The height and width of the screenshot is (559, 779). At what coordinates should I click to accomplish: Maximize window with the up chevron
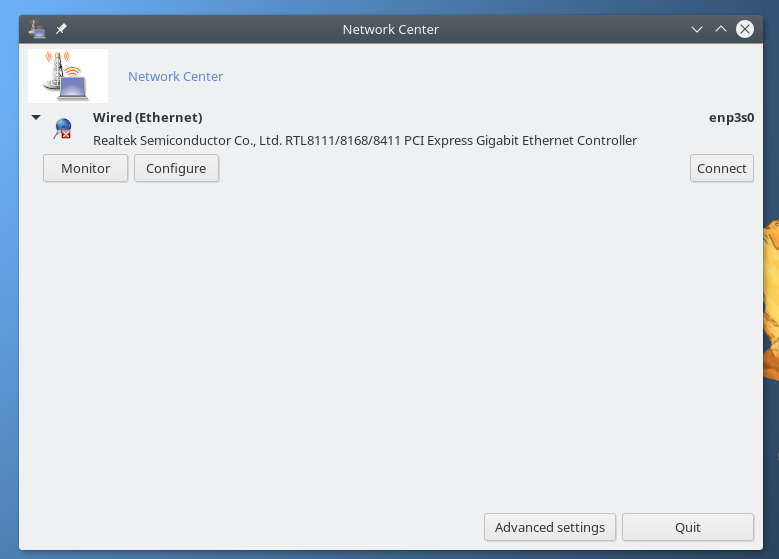[x=721, y=29]
